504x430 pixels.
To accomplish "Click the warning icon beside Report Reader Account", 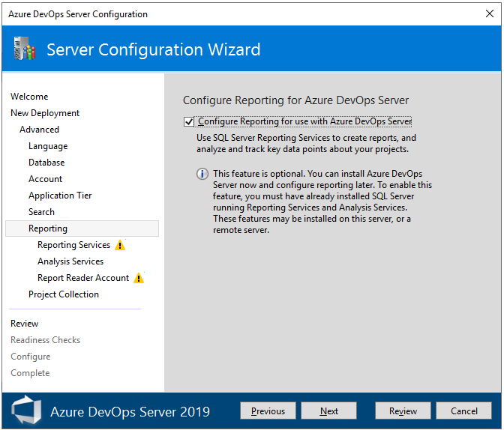I will [138, 278].
